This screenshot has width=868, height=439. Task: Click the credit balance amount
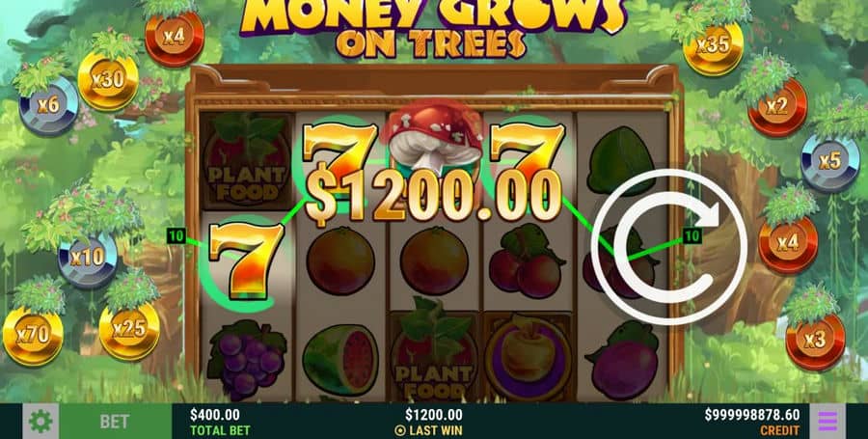[x=751, y=415]
